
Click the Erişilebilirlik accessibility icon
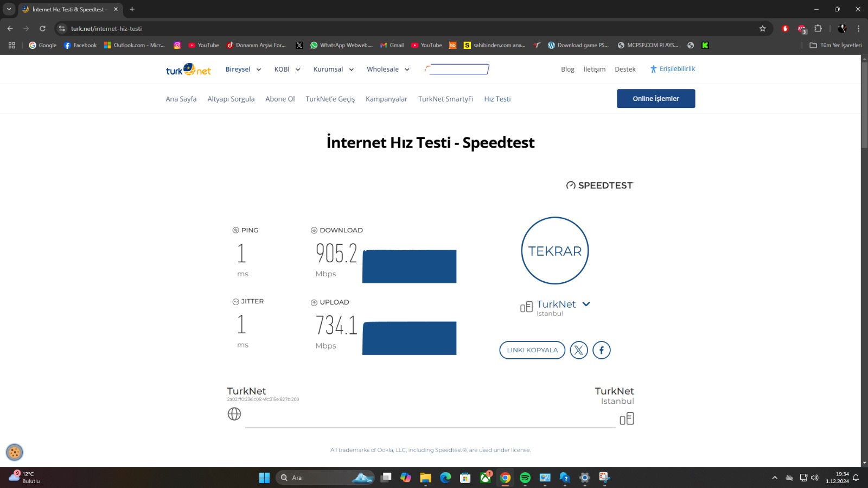(x=653, y=69)
